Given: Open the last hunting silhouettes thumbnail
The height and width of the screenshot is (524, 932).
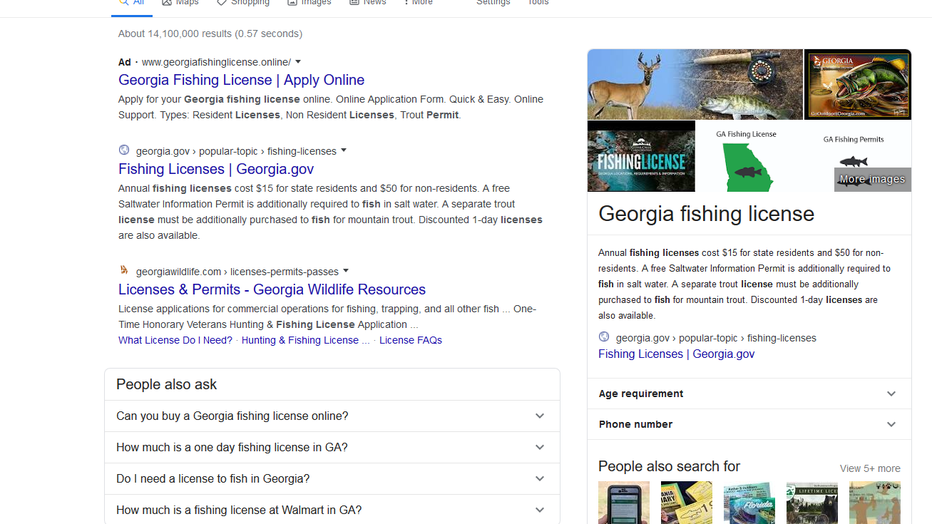Looking at the screenshot, I should tap(875, 503).
